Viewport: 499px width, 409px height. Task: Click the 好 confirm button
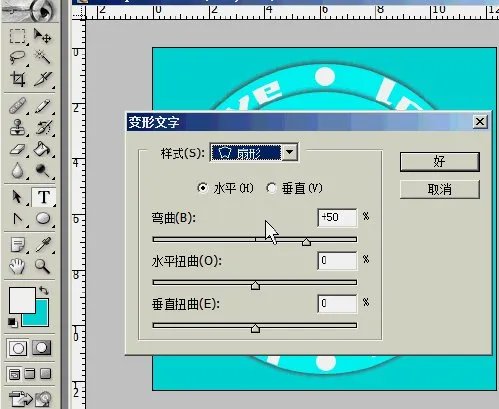pos(440,162)
